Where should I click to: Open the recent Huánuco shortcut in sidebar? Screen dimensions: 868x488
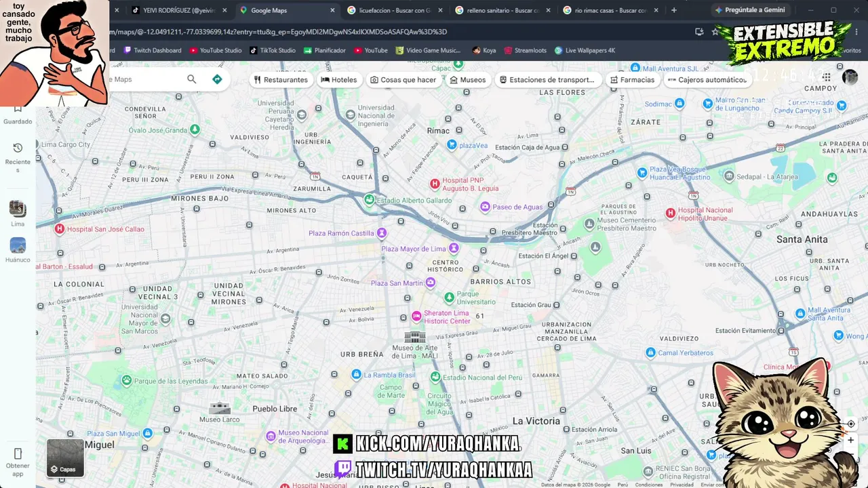point(18,249)
